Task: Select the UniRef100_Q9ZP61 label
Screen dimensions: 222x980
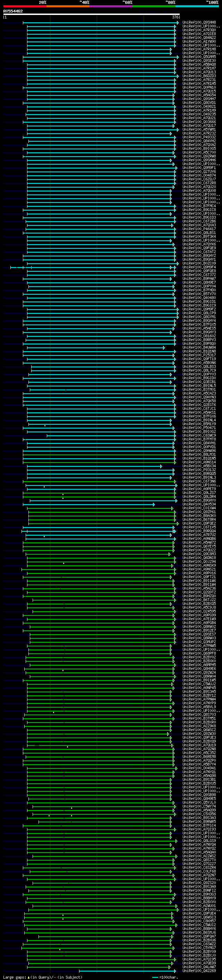Action: (x=199, y=512)
